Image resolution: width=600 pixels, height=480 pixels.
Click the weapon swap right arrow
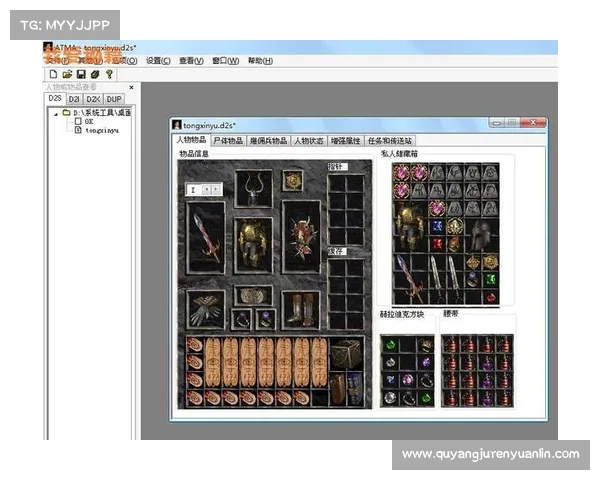click(x=215, y=188)
